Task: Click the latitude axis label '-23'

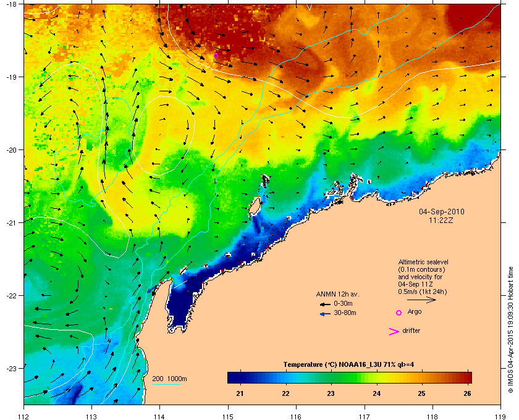Action: click(x=11, y=368)
